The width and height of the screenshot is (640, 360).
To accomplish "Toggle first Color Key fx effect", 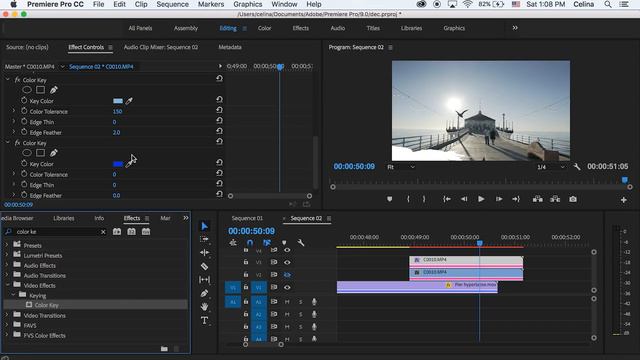I will point(18,80).
